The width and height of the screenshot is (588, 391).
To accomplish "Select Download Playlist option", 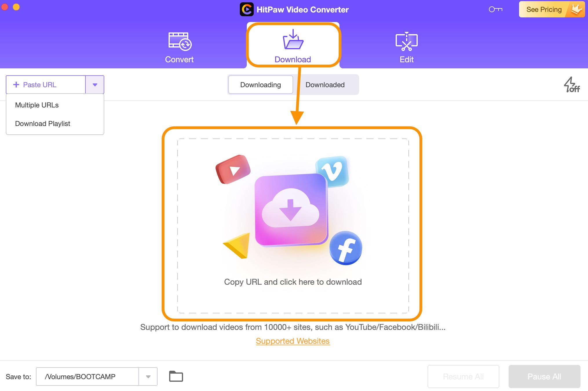I will [42, 123].
